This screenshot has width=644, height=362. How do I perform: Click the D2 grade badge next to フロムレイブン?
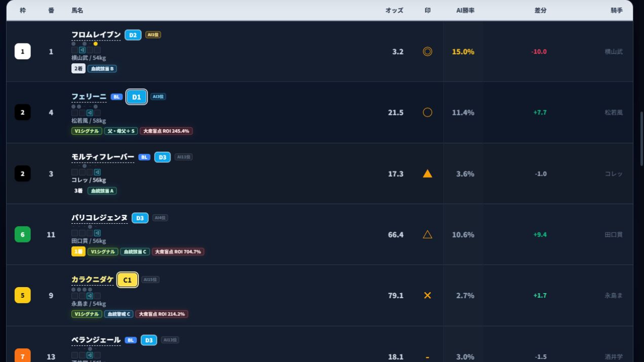(x=133, y=35)
